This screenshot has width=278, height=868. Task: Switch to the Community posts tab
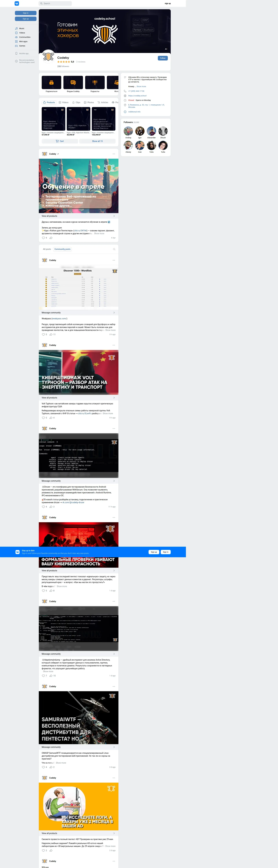click(62, 249)
